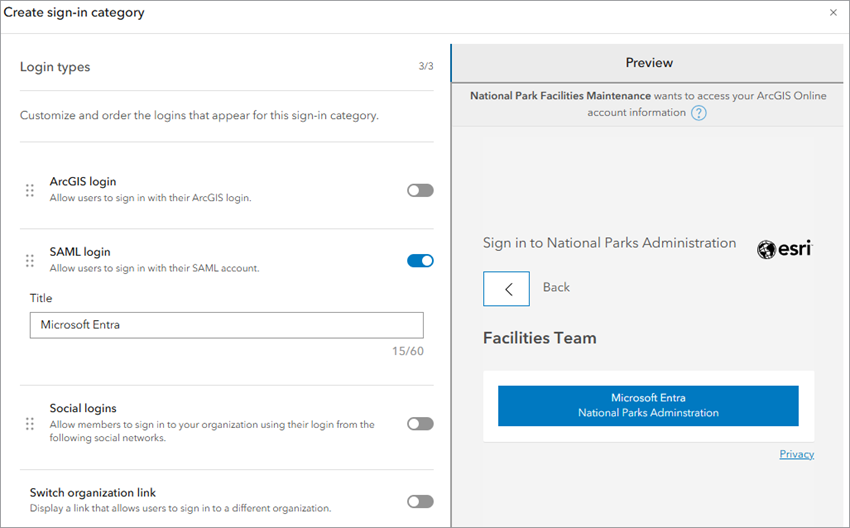
Task: Click the ArcGIS login drag handle
Action: (30, 190)
